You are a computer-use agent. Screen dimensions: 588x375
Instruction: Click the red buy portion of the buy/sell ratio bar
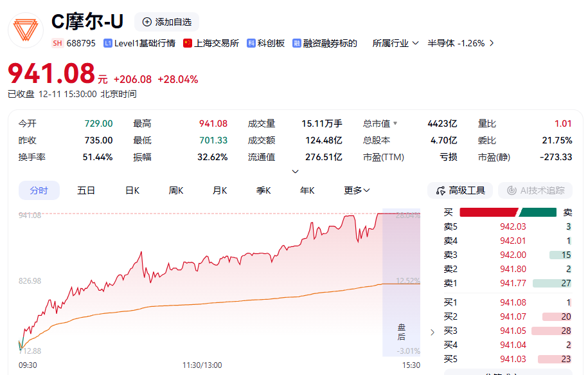tap(488, 212)
